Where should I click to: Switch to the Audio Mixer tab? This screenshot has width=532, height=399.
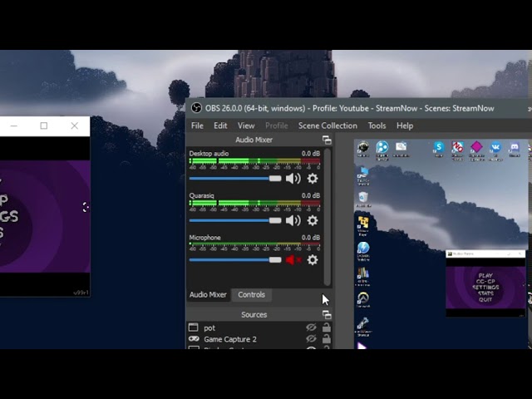(x=208, y=294)
